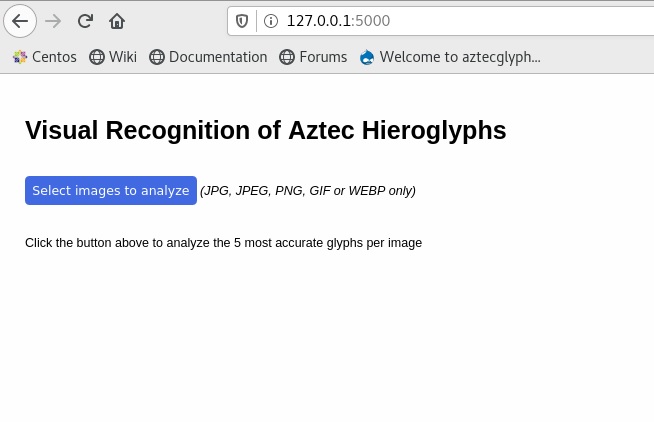Screen dimensions: 654x443
Task: Click the Visual Recognition of Aztec Hieroglyphs heading
Action: point(266,130)
